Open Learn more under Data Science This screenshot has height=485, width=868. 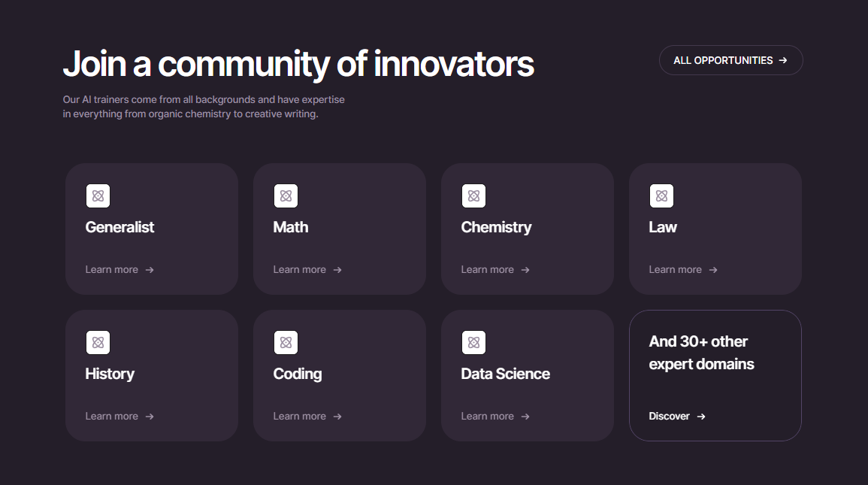(x=495, y=417)
